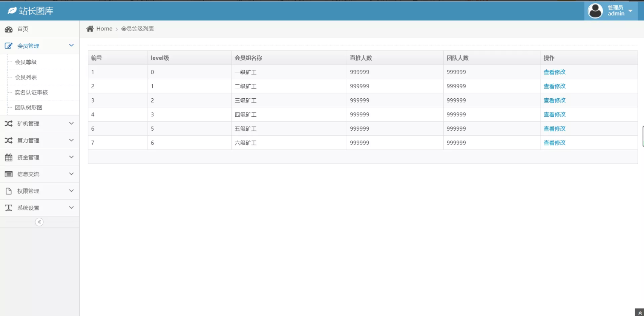Image resolution: width=644 pixels, height=316 pixels.
Task: Click 查看修改 for 六级矿工
Action: click(554, 143)
